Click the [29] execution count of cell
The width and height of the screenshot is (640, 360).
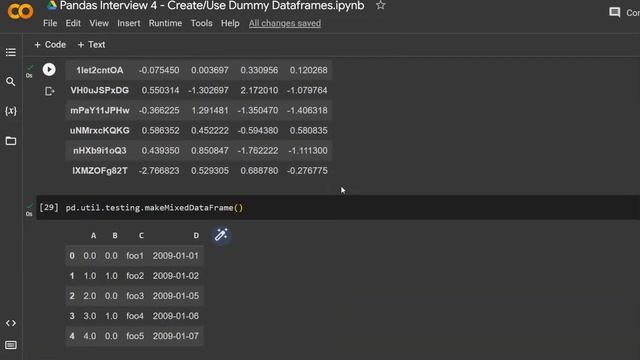tap(49, 207)
